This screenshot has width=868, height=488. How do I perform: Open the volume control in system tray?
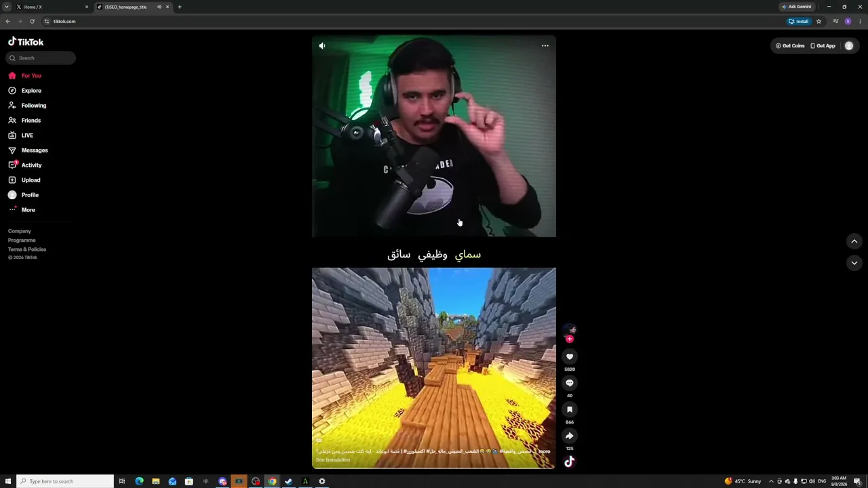pos(812,481)
